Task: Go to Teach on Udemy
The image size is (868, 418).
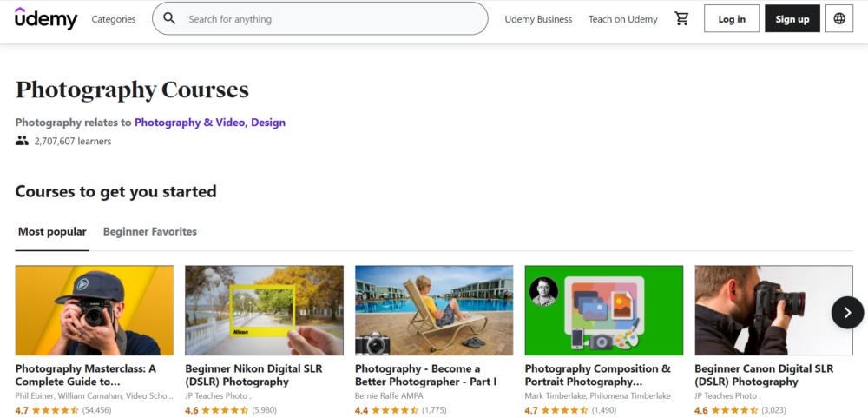Action: (623, 19)
